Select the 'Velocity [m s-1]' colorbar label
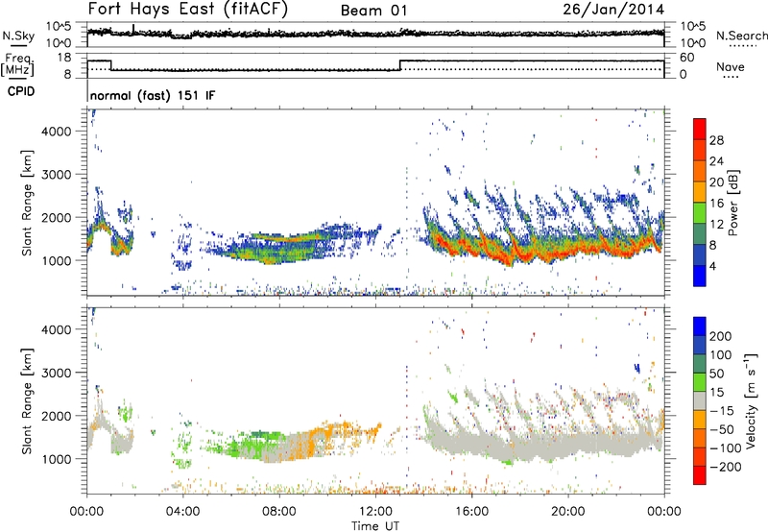Image resolution: width=768 pixels, height=532 pixels. click(x=750, y=400)
